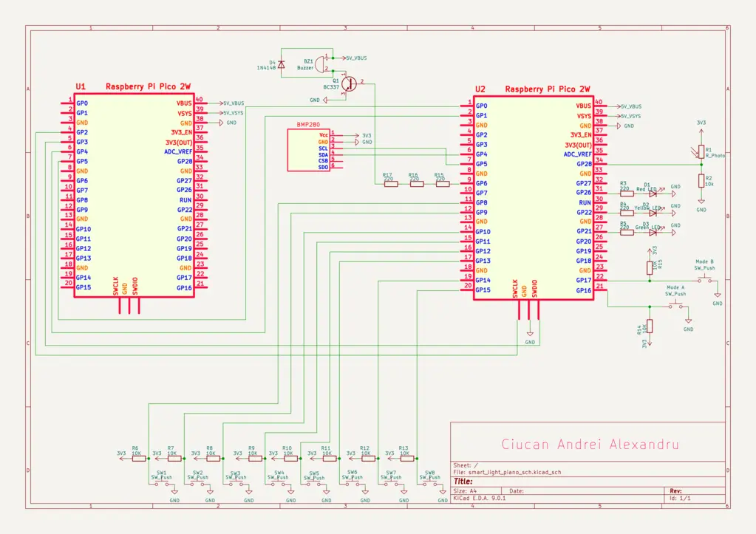Click the Vcc pin on BMP280
The width and height of the screenshot is (756, 534).
click(324, 135)
